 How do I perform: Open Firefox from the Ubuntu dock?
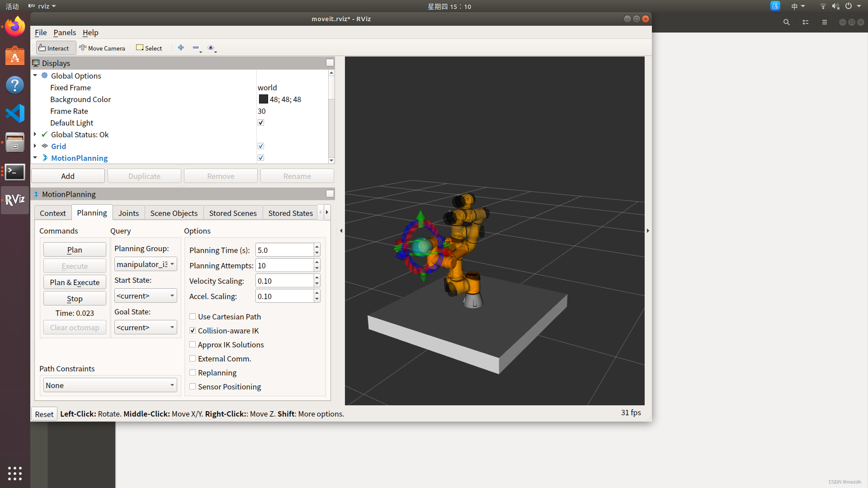pyautogui.click(x=15, y=27)
